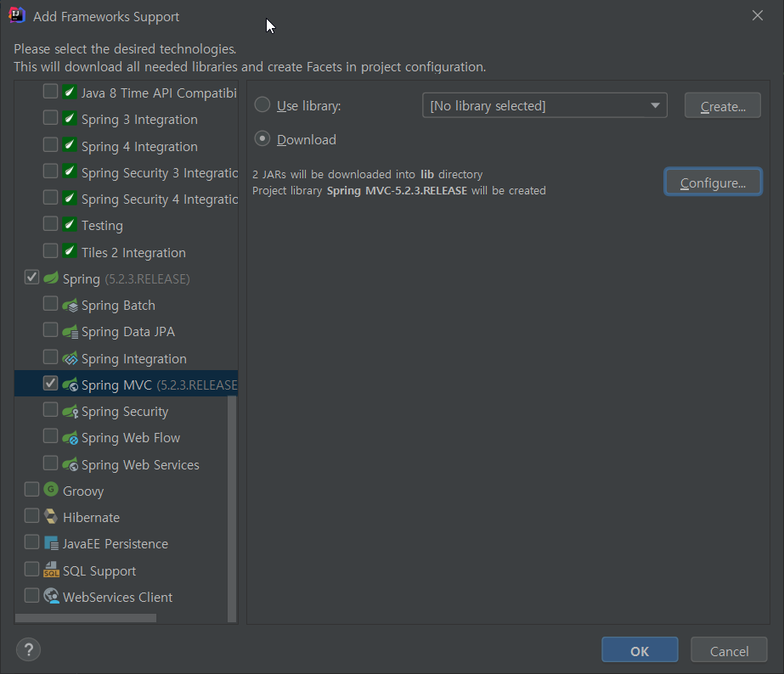Click the Spring Web Services icon

click(x=70, y=464)
